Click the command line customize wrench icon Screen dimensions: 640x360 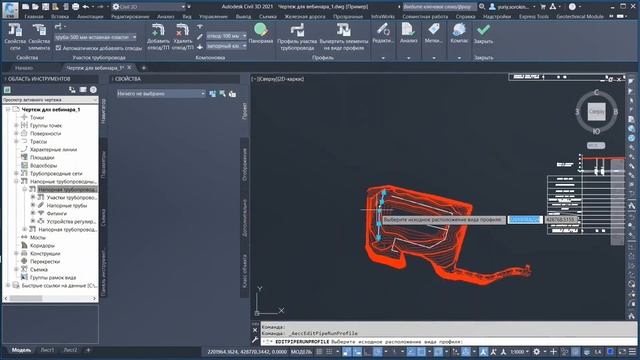click(x=255, y=339)
